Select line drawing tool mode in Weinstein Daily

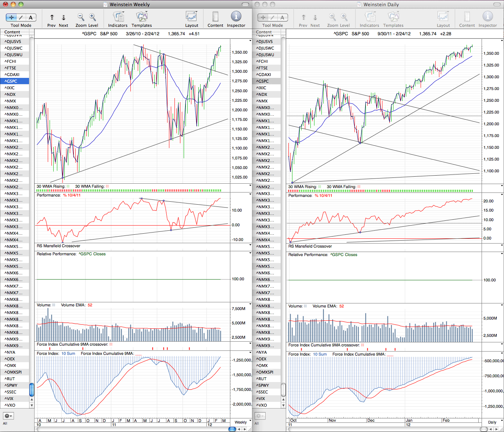(x=272, y=17)
